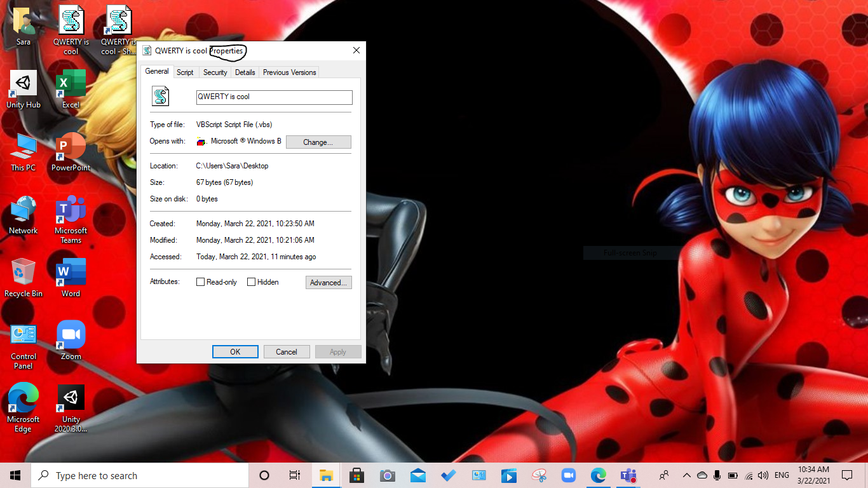Viewport: 868px width, 488px height.
Task: Open Teams from the taskbar
Action: coord(628,475)
